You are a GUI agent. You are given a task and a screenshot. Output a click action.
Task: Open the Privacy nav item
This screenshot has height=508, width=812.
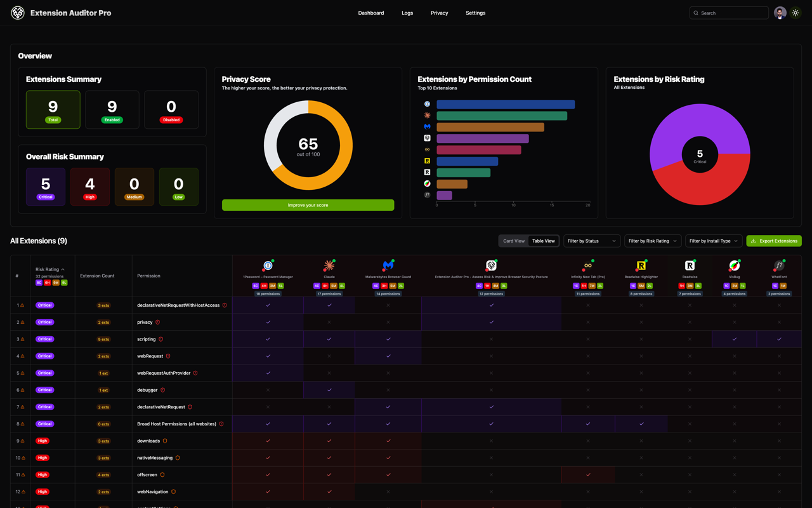click(439, 13)
